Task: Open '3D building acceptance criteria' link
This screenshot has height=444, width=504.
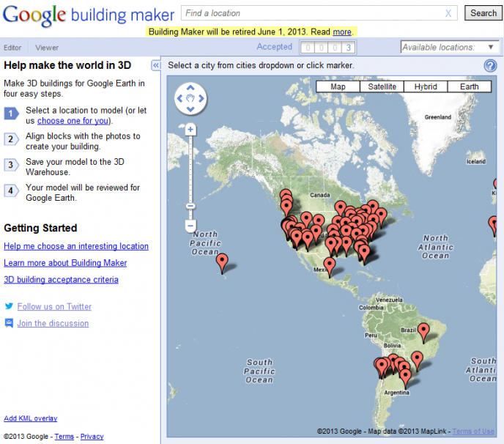Action: click(61, 280)
